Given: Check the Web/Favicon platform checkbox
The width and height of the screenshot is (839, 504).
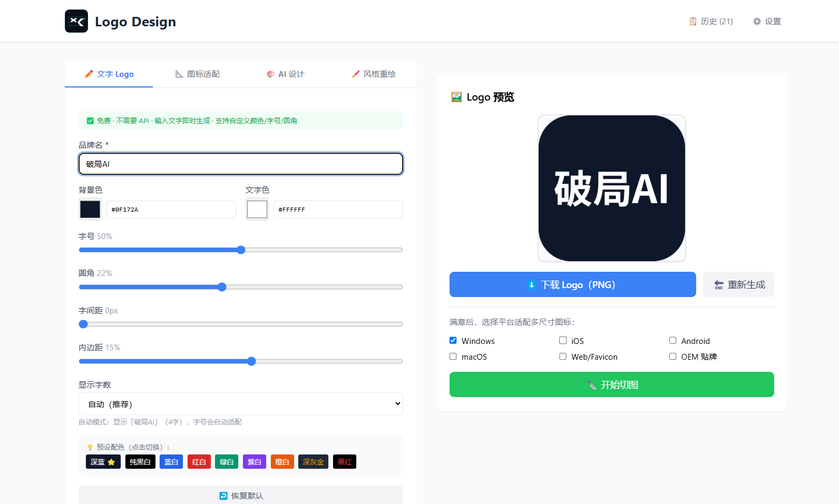Looking at the screenshot, I should [x=563, y=357].
